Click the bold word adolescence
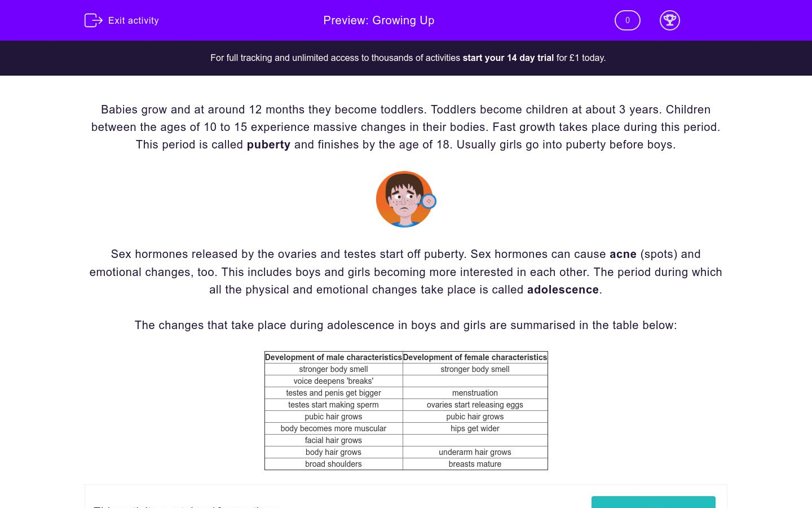This screenshot has width=812, height=508. click(563, 290)
